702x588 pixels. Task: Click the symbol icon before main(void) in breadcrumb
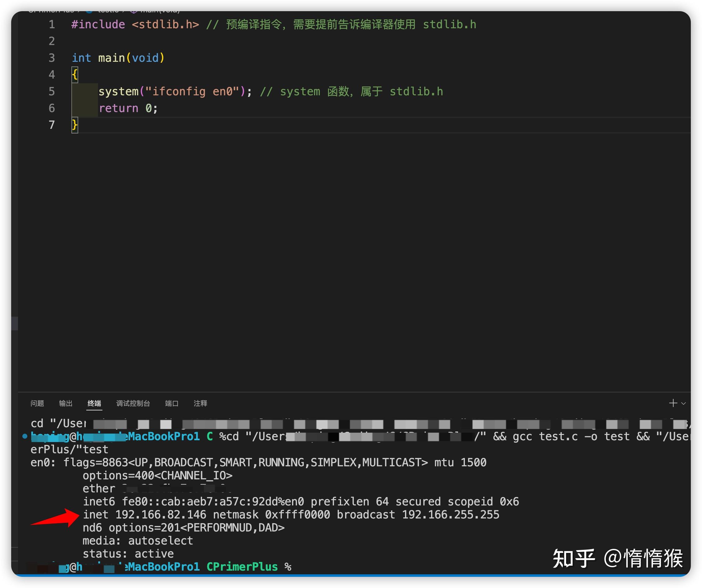click(133, 10)
